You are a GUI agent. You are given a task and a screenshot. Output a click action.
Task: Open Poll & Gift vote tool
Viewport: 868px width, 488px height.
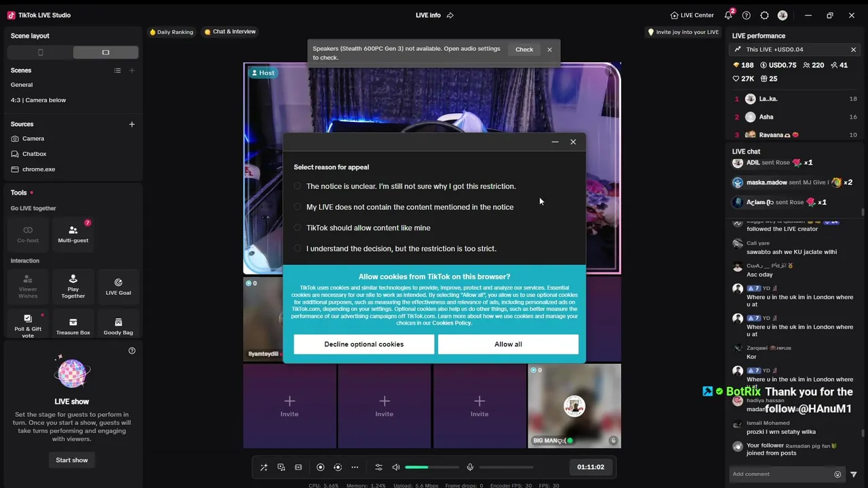28,325
